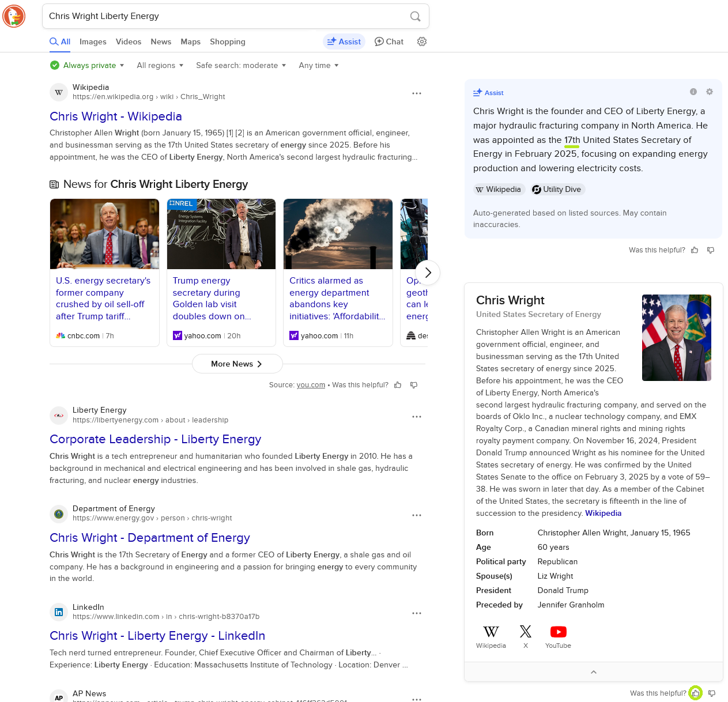Open Corporate Leadership - Liberty Energy link

click(156, 439)
